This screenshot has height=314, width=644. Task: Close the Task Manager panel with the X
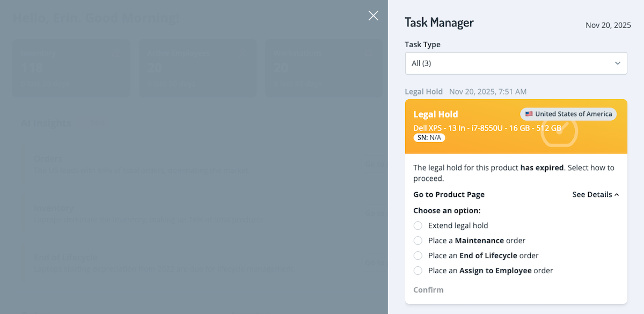click(x=373, y=16)
